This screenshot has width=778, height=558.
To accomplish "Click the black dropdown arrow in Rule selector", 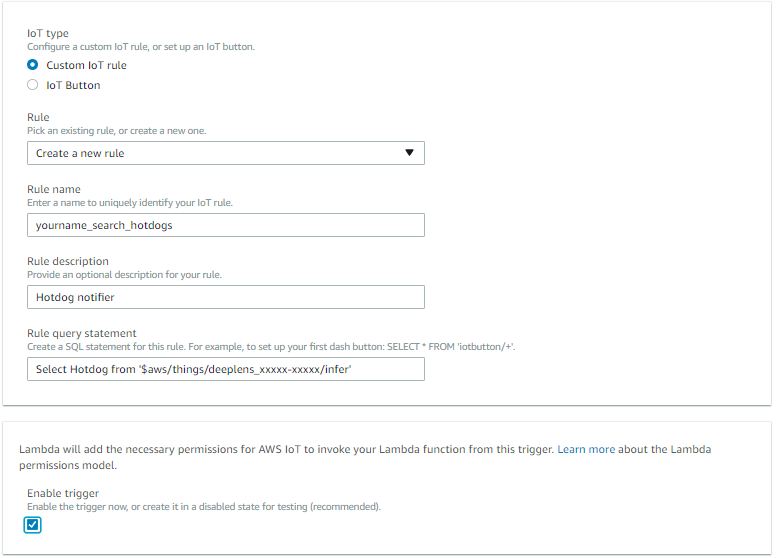I will 409,153.
